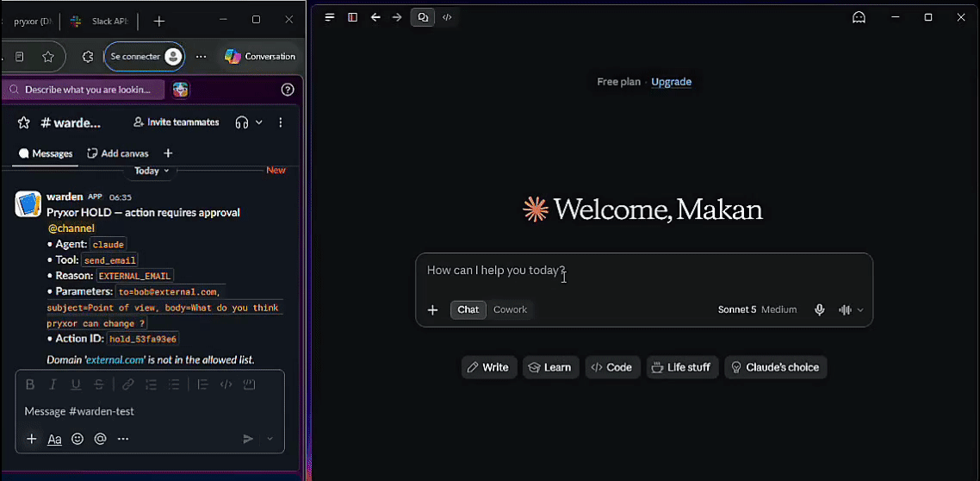Click the 'How can I help you today?' prompt box
This screenshot has width=980, height=481.
pos(644,271)
